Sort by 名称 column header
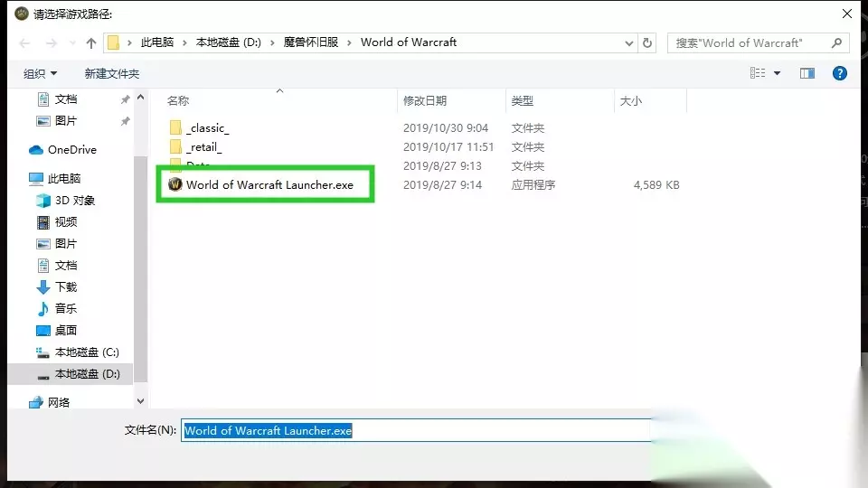Viewport: 868px width, 488px height. pyautogui.click(x=178, y=100)
